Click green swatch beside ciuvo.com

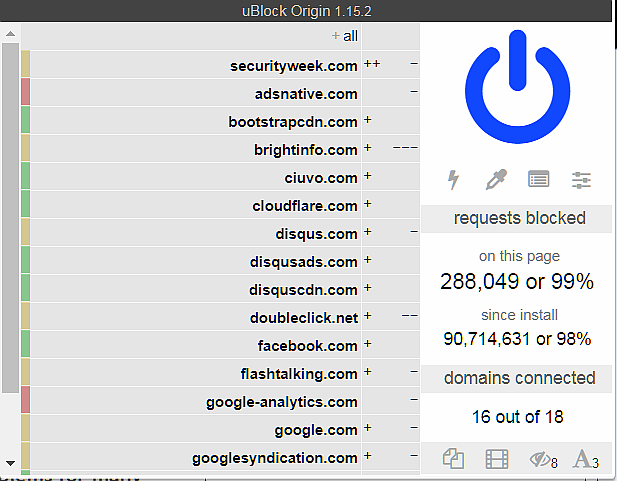pyautogui.click(x=26, y=176)
